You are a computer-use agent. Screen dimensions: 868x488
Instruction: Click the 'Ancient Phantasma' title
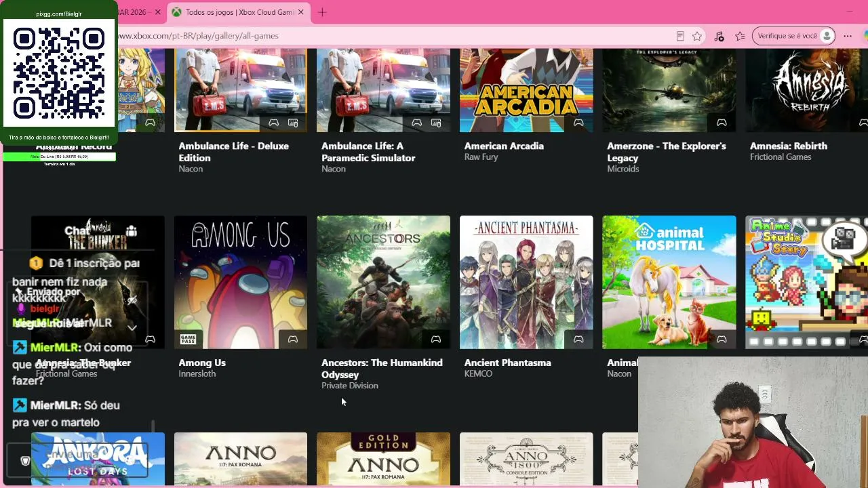pos(508,363)
